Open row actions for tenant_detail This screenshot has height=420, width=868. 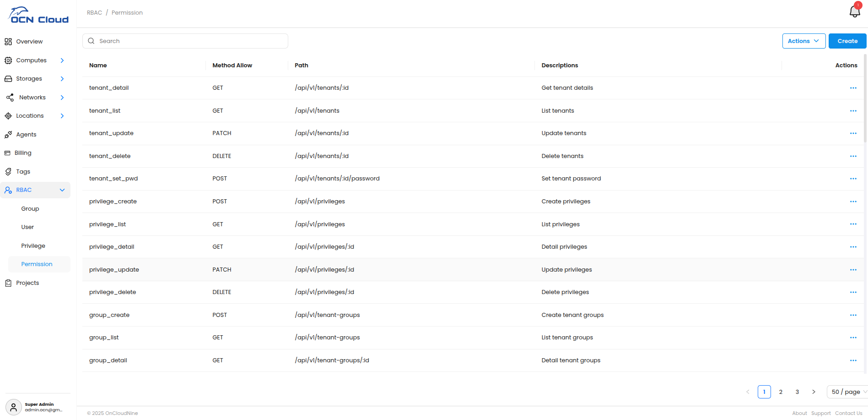[853, 88]
